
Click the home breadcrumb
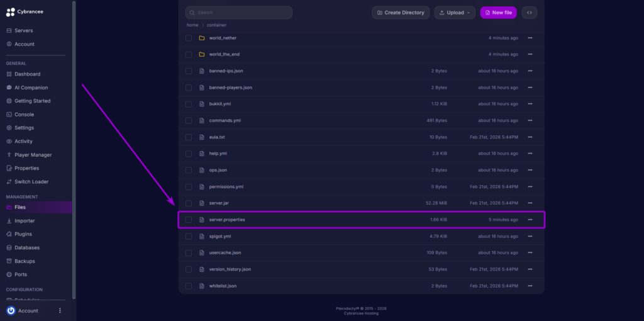pyautogui.click(x=192, y=25)
